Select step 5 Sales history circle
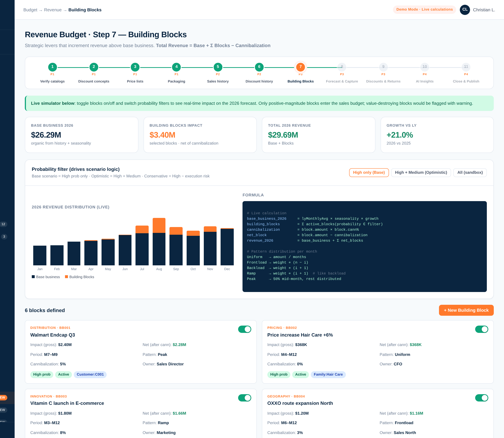This screenshot has height=438, width=504. [218, 67]
